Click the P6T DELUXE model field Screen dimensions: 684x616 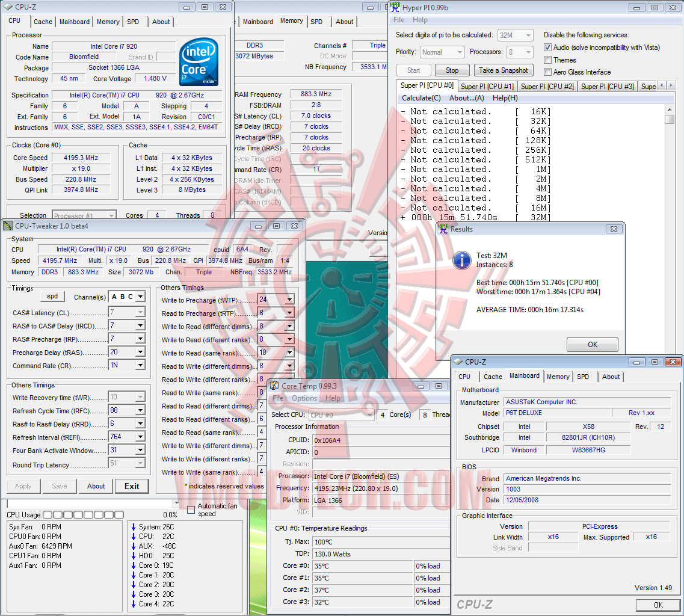[557, 413]
